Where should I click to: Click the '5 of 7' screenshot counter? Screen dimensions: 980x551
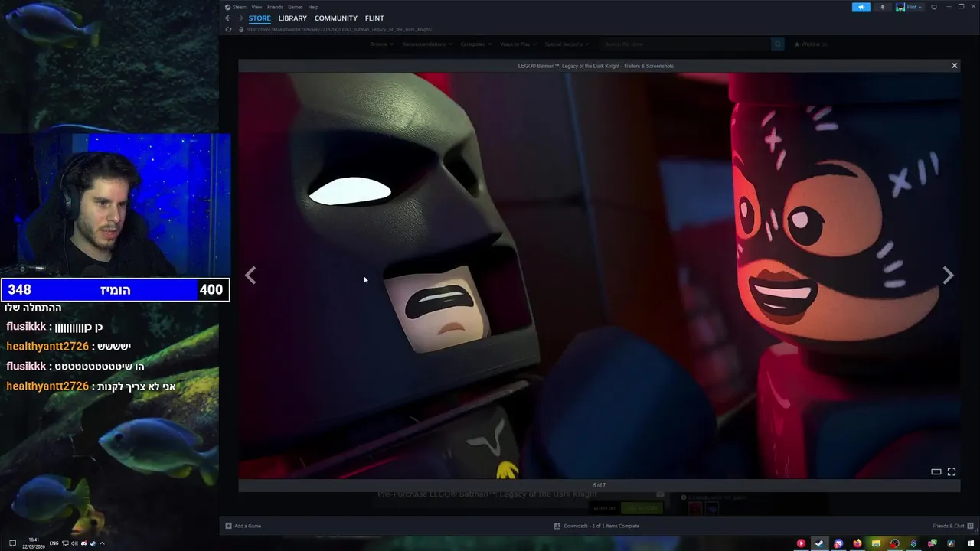[599, 485]
